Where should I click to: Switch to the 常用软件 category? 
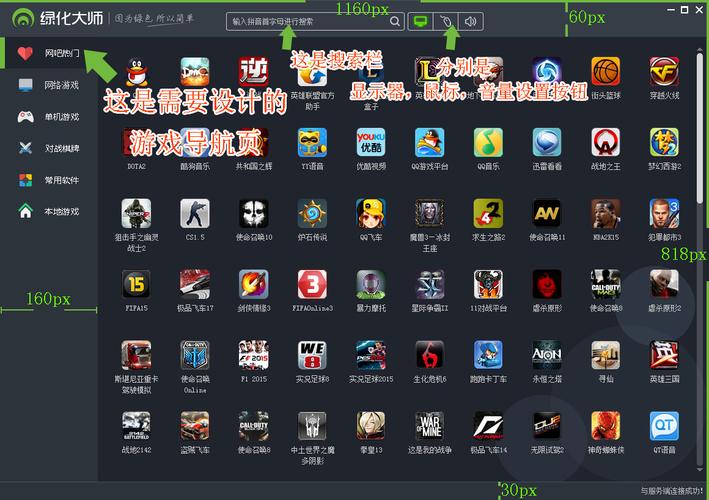[x=49, y=180]
